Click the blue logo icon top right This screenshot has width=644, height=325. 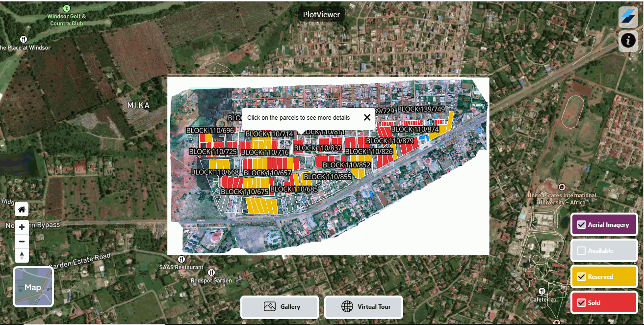[x=628, y=17]
